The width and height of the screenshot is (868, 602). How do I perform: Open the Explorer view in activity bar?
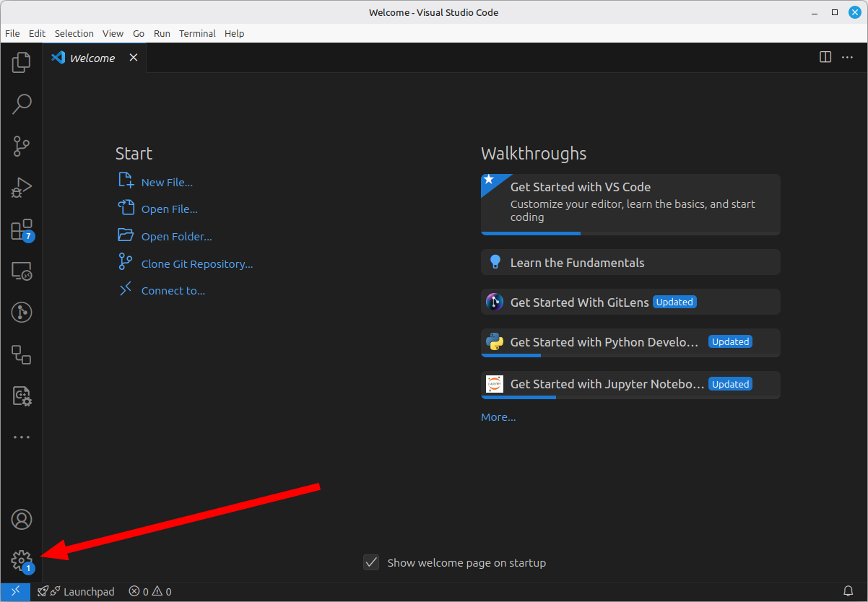tap(22, 63)
